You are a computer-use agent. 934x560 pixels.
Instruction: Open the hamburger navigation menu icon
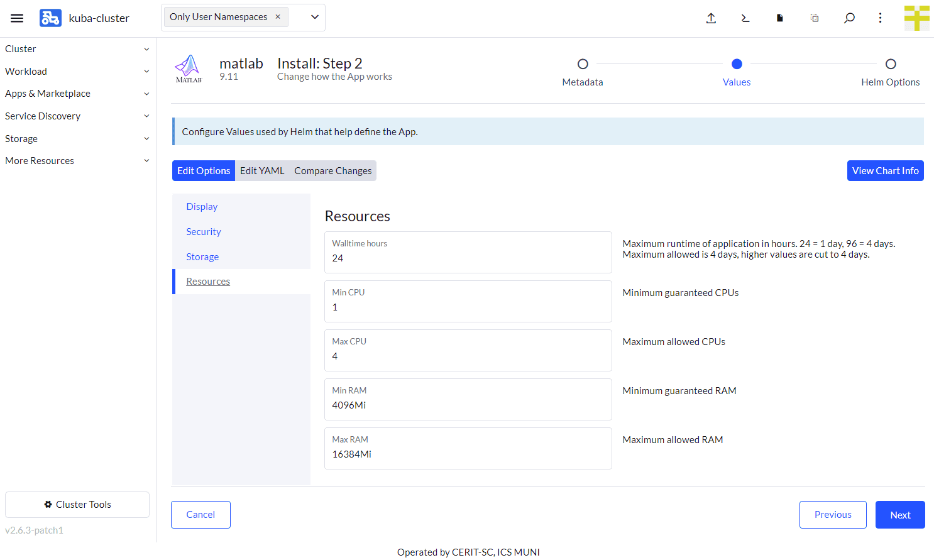pos(17,18)
